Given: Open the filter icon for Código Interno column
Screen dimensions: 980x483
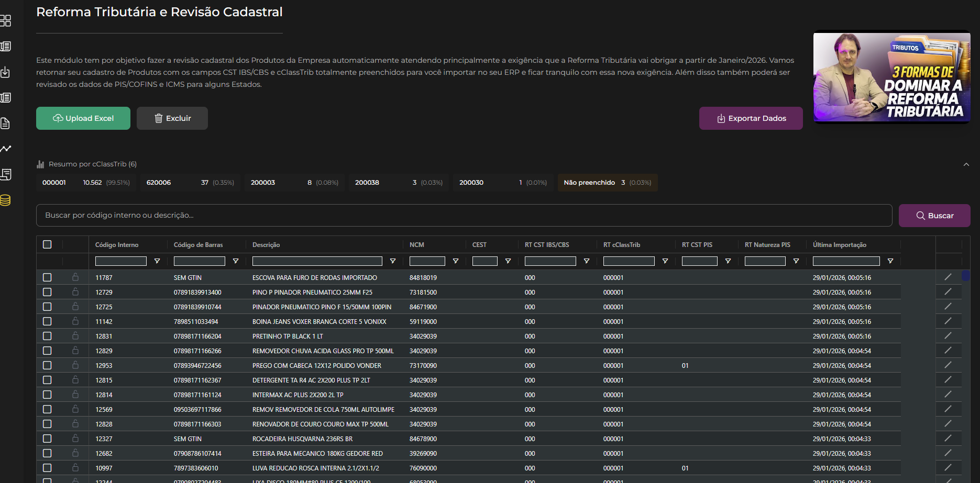Looking at the screenshot, I should pyautogui.click(x=157, y=261).
